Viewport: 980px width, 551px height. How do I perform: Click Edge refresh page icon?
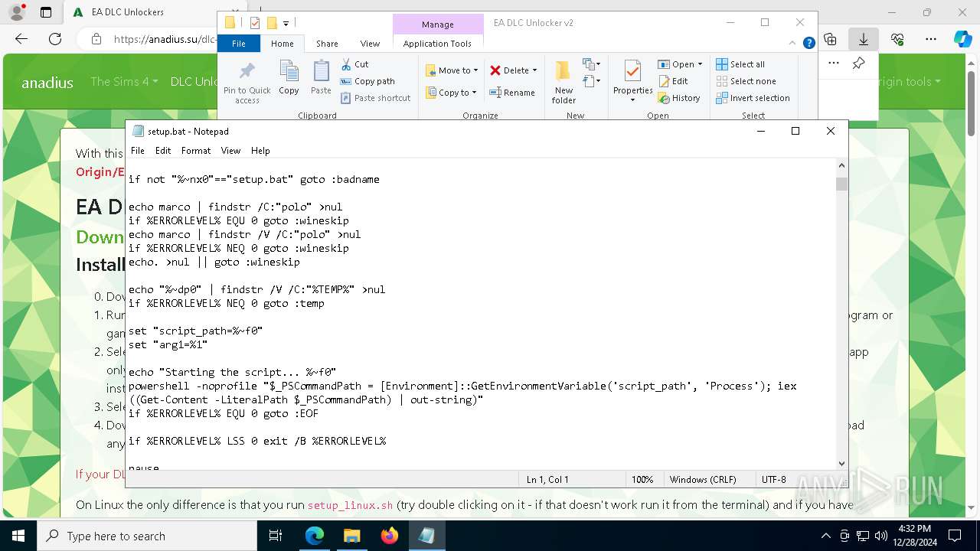55,39
